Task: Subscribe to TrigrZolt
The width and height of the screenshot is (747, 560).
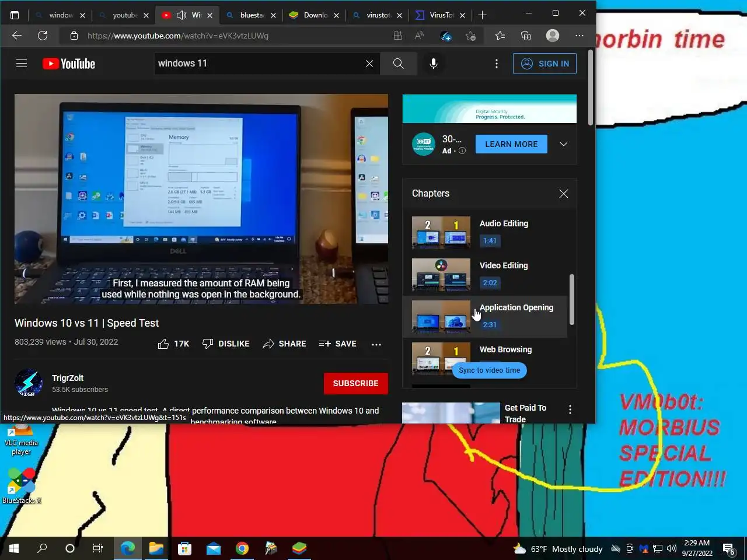Action: click(x=356, y=383)
